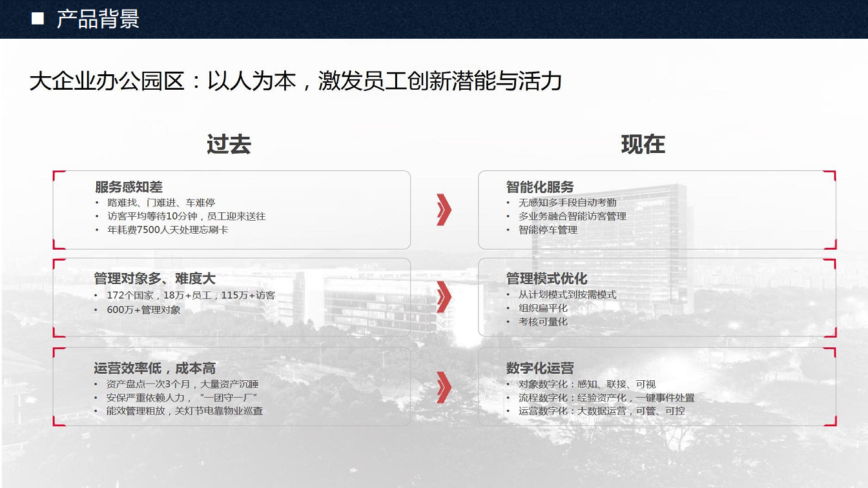
Task: Click the 服务感知差 card title
Action: click(129, 187)
